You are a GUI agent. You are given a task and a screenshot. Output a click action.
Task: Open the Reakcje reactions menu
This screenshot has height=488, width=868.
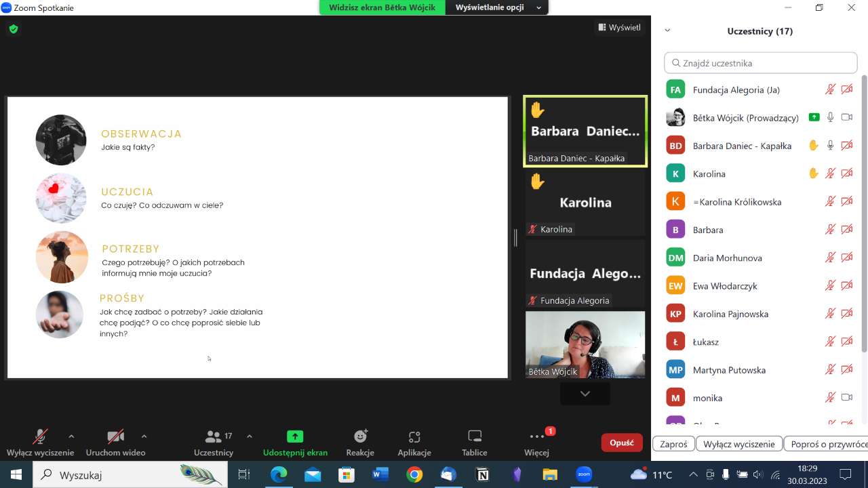click(x=360, y=443)
